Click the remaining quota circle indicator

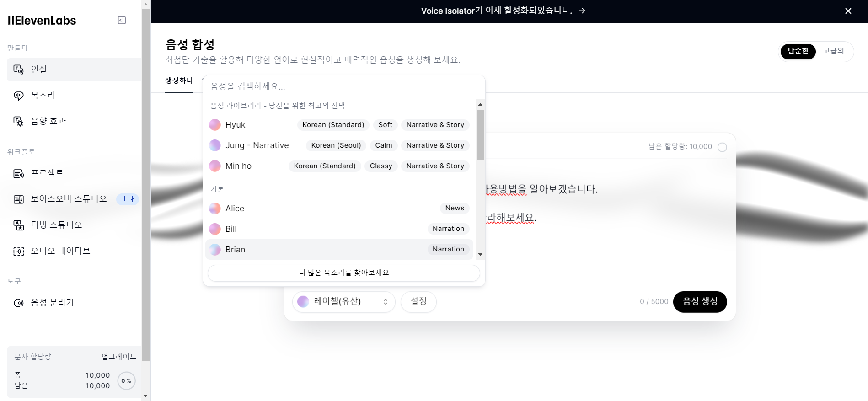(722, 147)
